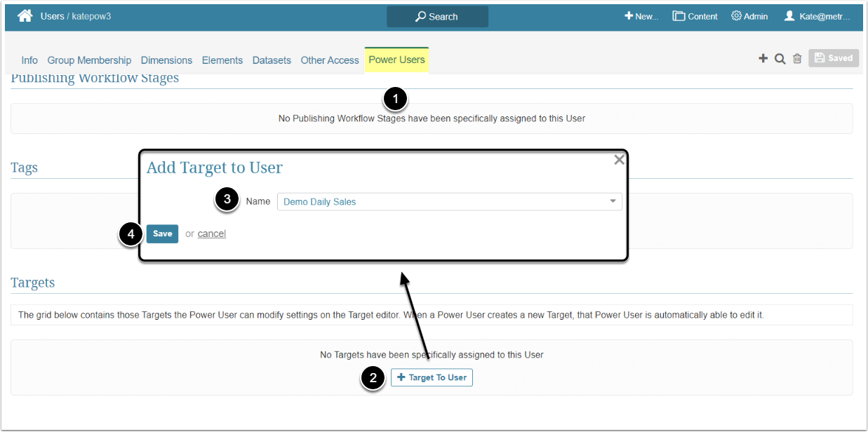Open the top Search box
Image resolution: width=868 pixels, height=432 pixels.
pyautogui.click(x=437, y=16)
